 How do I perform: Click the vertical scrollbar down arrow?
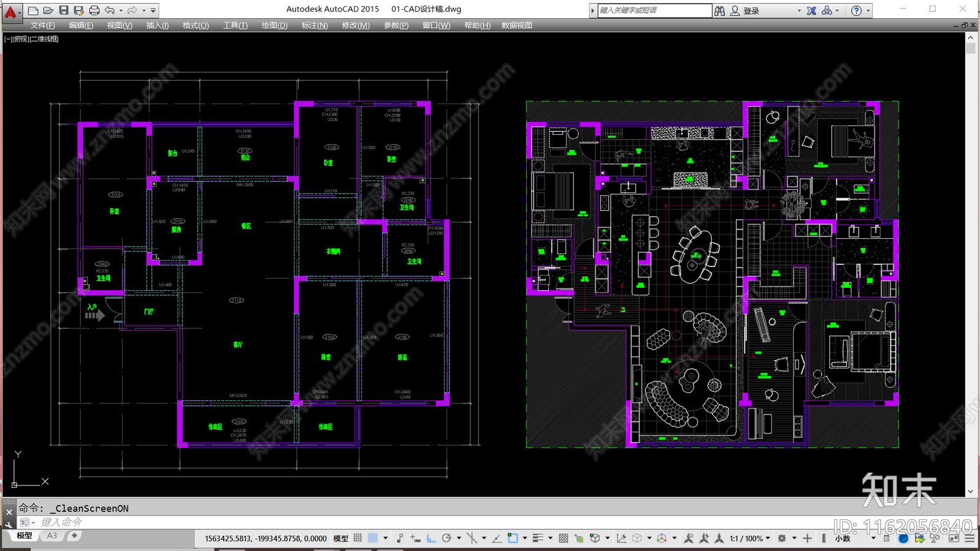point(970,491)
